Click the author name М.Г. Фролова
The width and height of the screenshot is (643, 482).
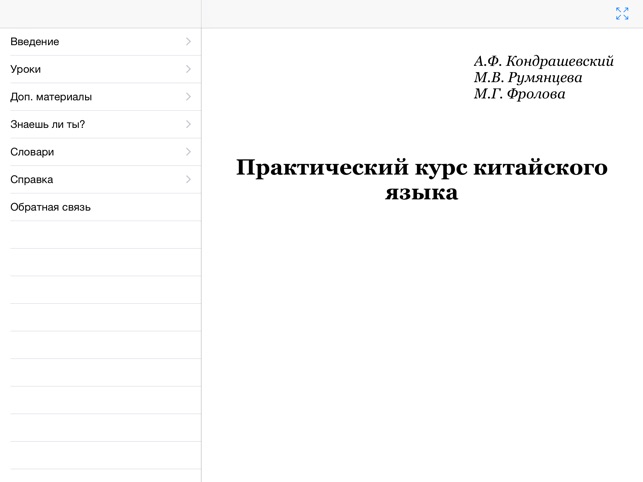pos(519,94)
